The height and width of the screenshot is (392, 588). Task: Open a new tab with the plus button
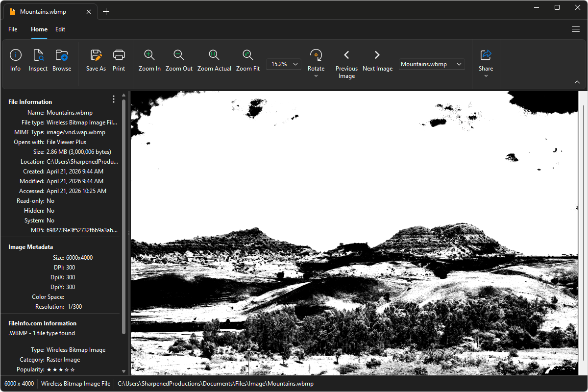[106, 11]
